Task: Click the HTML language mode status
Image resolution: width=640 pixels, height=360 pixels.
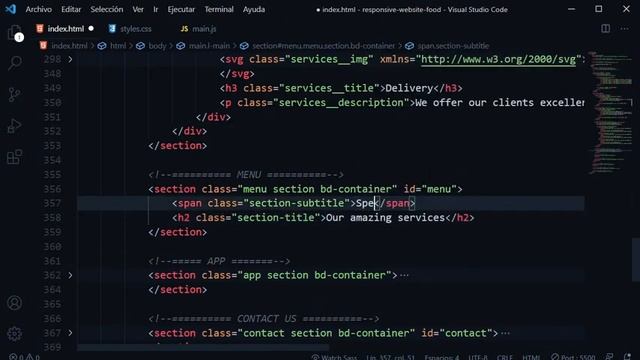Action: click(x=531, y=357)
